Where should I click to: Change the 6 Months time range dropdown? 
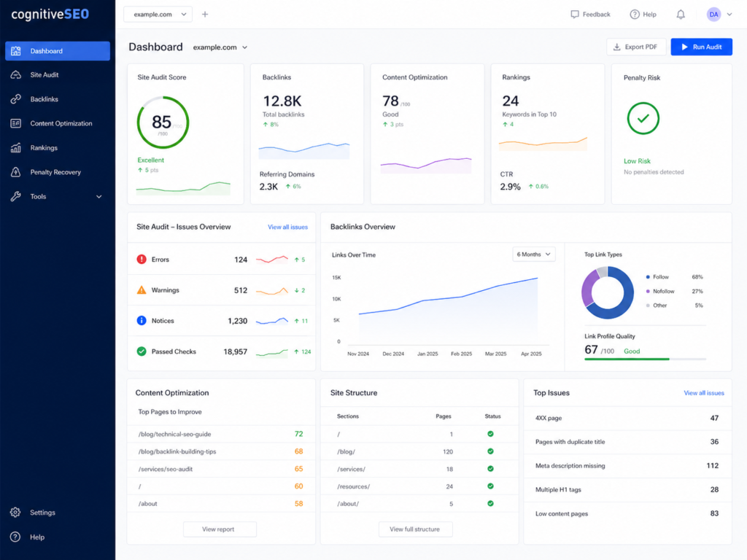click(x=533, y=254)
